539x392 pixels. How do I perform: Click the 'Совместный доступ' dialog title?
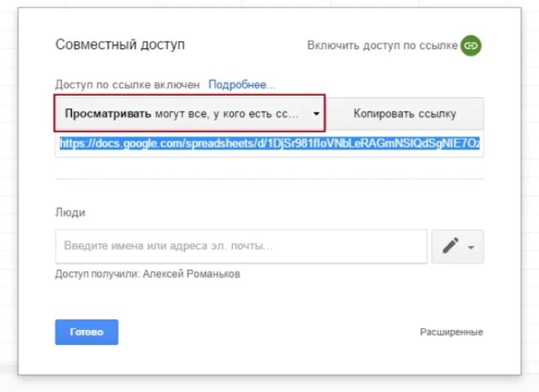[x=120, y=45]
